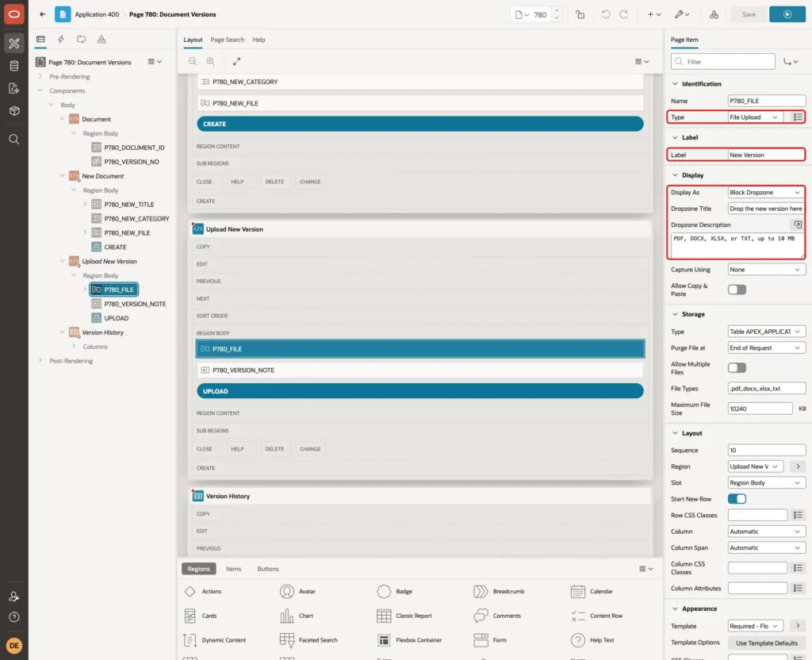Select P780_NEW_TITLE in the tree

click(x=129, y=204)
